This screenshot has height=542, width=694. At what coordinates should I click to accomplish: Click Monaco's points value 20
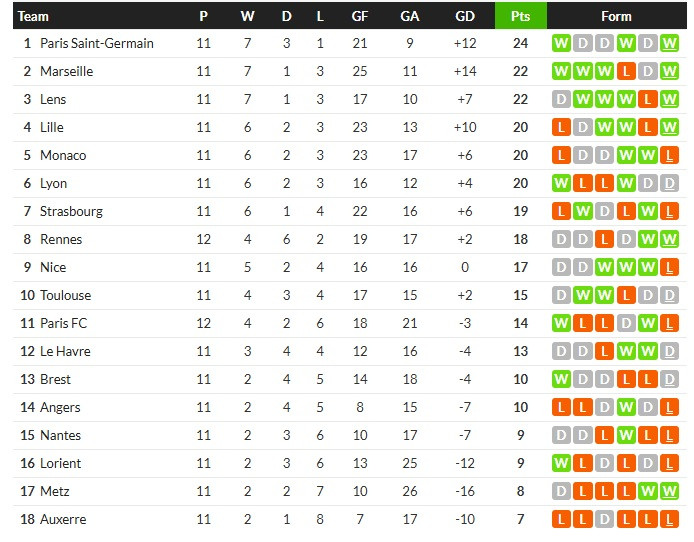(520, 156)
